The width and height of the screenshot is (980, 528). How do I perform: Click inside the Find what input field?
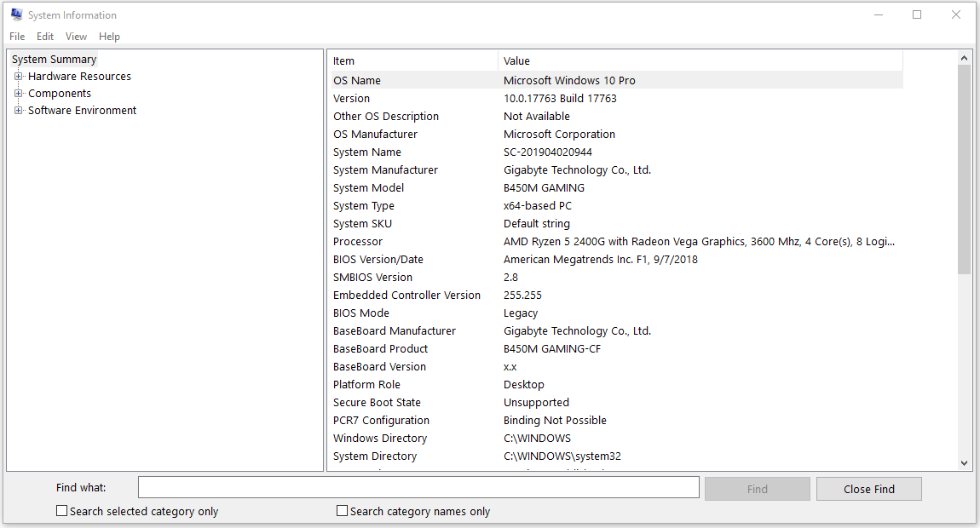[x=418, y=486]
